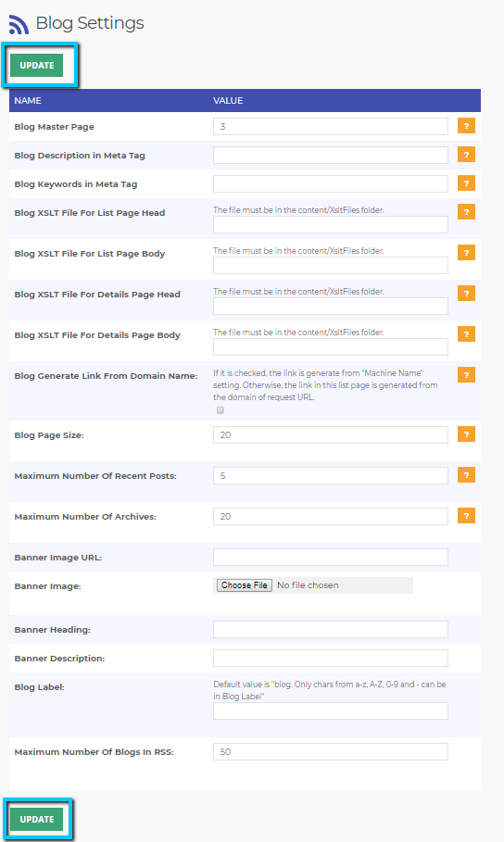Click the Banner Image URL field
Screen dimensions: 504x842
coord(331,558)
